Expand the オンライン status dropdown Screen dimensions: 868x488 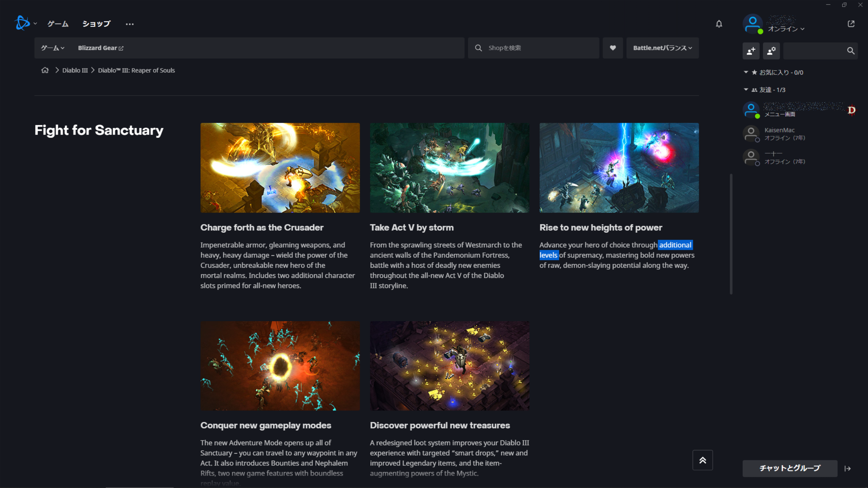(x=786, y=29)
